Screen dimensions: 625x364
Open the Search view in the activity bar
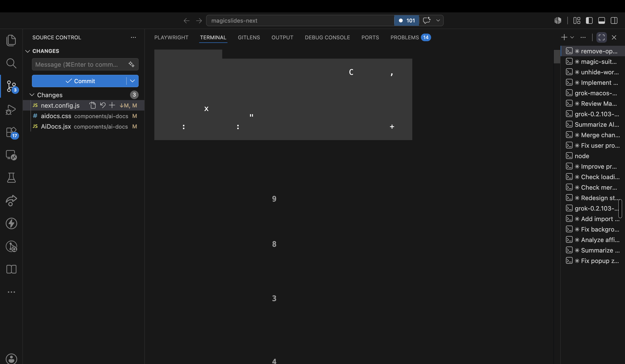[11, 63]
